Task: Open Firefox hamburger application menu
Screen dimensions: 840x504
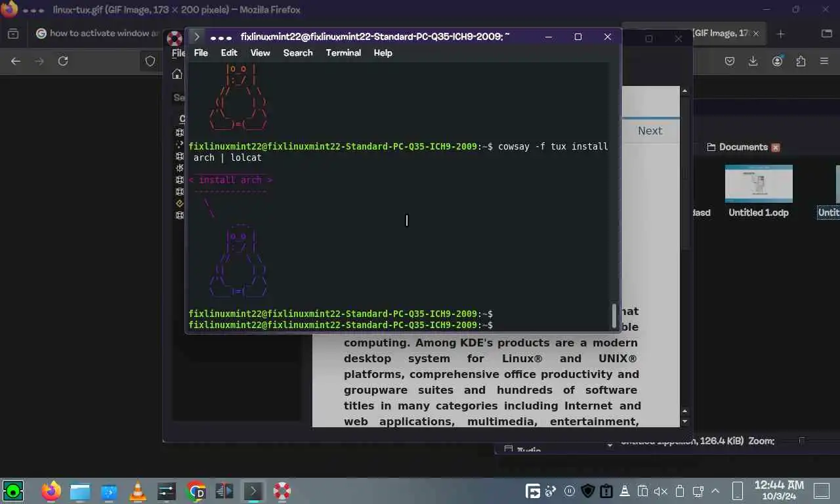Action: (824, 61)
